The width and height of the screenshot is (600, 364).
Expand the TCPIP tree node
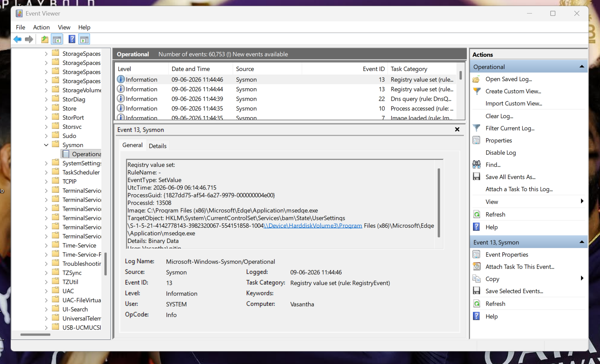[x=46, y=181]
